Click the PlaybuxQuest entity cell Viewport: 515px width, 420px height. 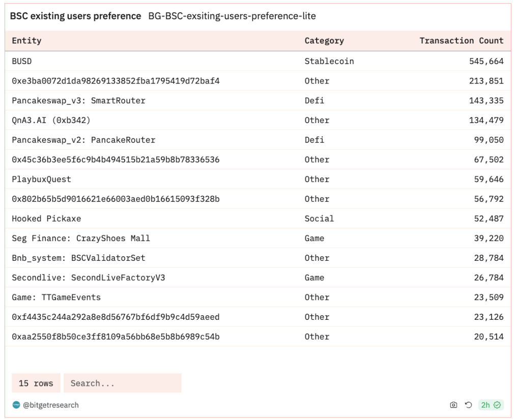(41, 179)
